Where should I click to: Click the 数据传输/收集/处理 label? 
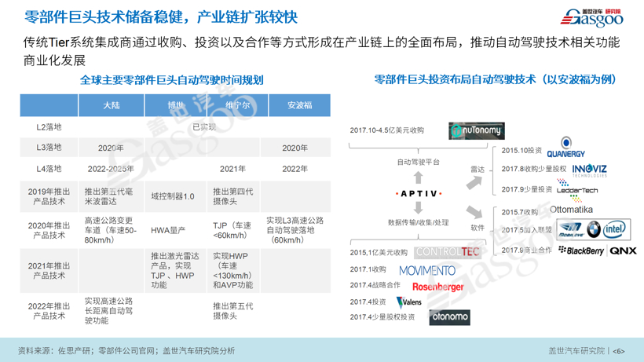point(418,222)
